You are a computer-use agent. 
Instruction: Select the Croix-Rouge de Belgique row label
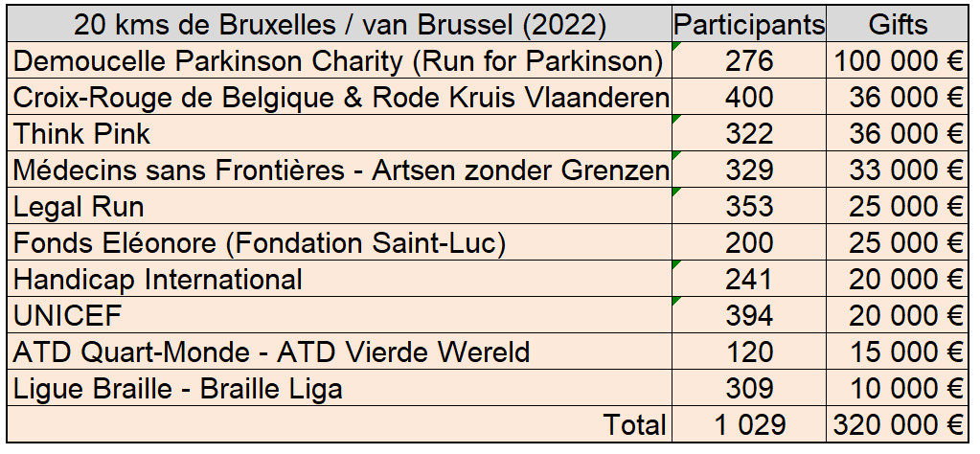coord(339,97)
